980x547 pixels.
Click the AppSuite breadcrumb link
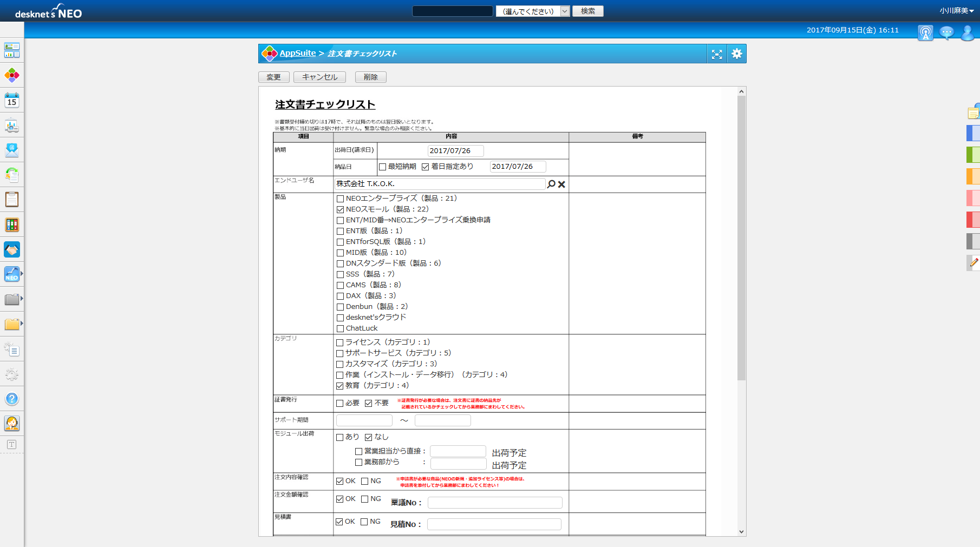coord(297,53)
